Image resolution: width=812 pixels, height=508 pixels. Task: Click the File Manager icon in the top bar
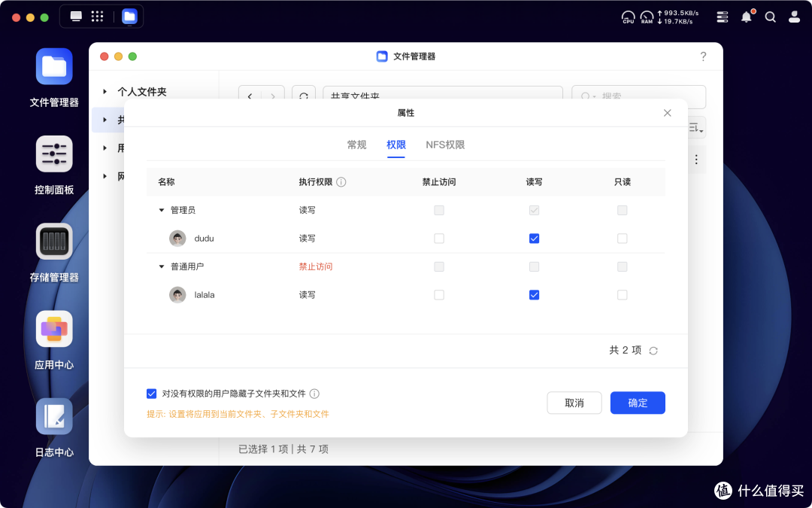tap(129, 17)
